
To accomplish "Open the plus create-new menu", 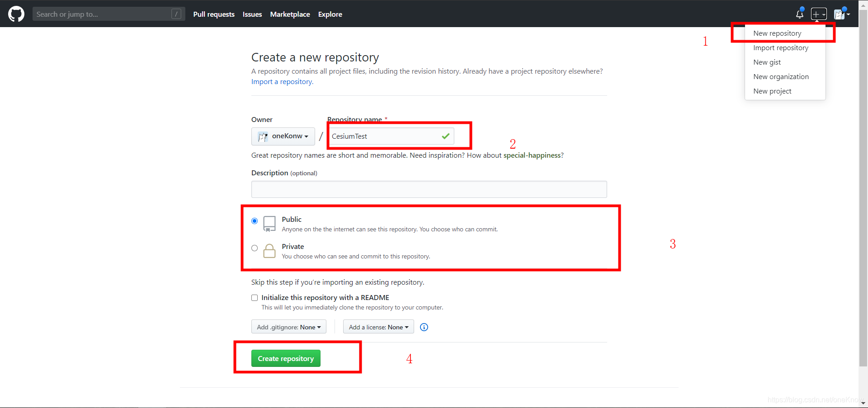I will (x=819, y=14).
